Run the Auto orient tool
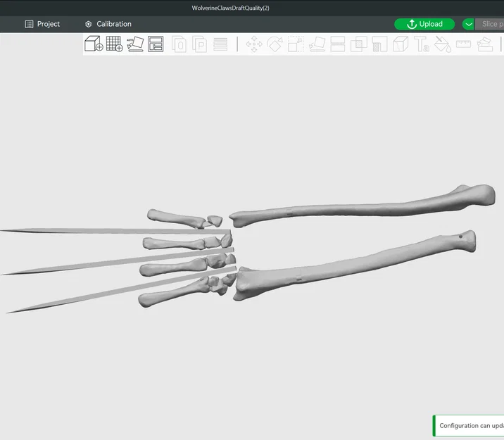504x440 pixels. (135, 44)
